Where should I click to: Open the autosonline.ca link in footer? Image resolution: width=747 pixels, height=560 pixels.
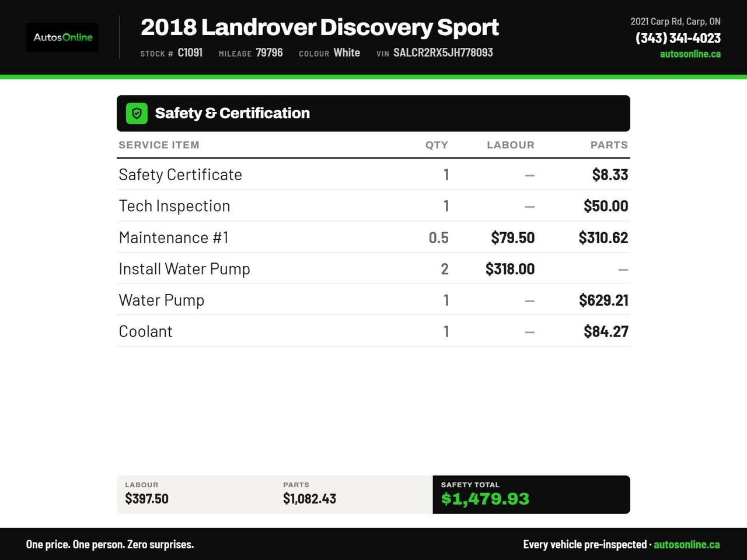pyautogui.click(x=686, y=544)
